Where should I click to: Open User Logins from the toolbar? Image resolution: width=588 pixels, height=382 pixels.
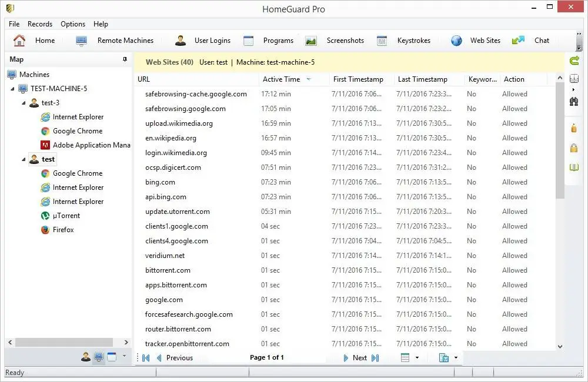point(203,41)
